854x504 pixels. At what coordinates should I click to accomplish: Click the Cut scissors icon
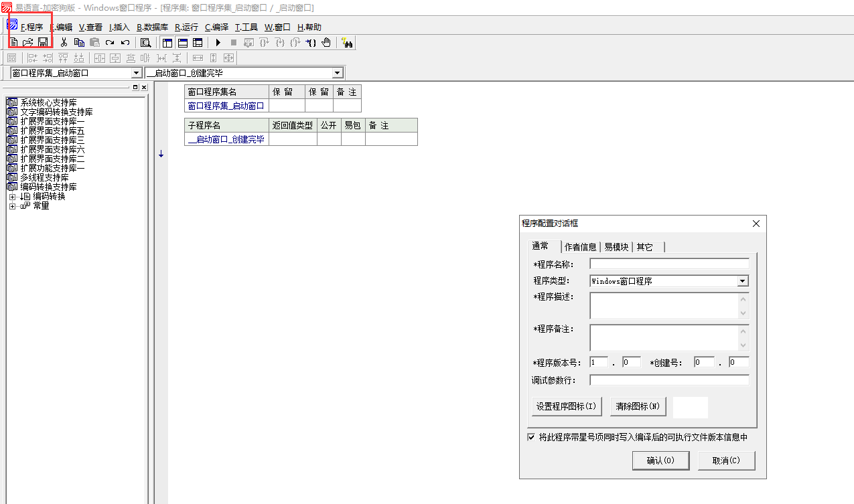click(64, 42)
